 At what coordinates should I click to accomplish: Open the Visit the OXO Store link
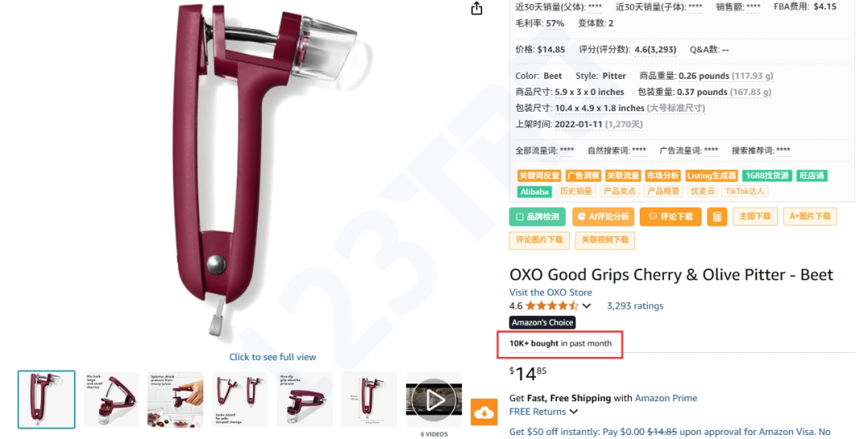click(x=551, y=293)
